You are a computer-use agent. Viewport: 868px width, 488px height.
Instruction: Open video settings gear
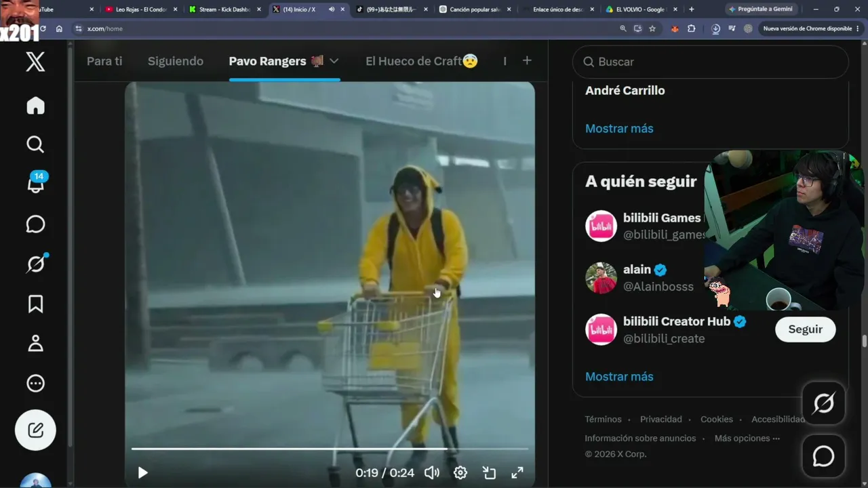(x=460, y=472)
